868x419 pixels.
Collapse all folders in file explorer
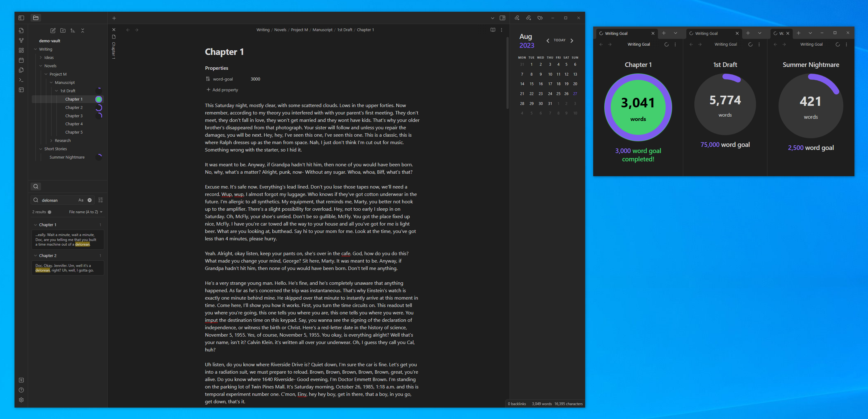point(83,31)
